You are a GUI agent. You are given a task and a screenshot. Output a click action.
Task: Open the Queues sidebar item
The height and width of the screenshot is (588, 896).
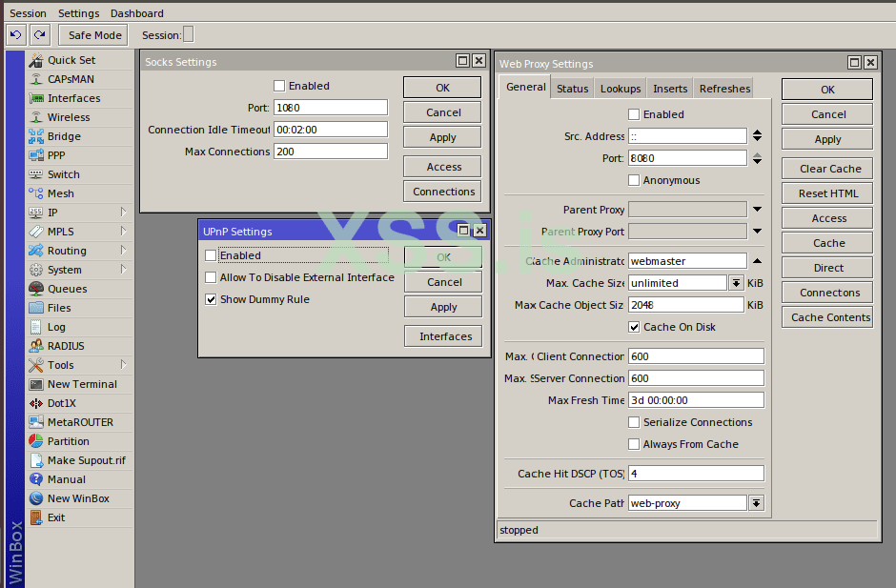pyautogui.click(x=80, y=289)
